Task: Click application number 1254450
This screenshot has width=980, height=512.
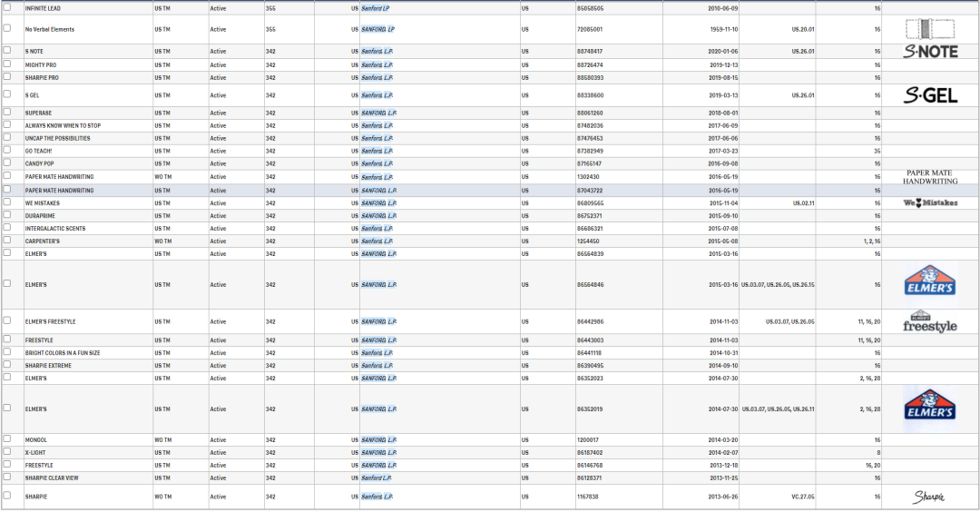Action: pos(588,241)
